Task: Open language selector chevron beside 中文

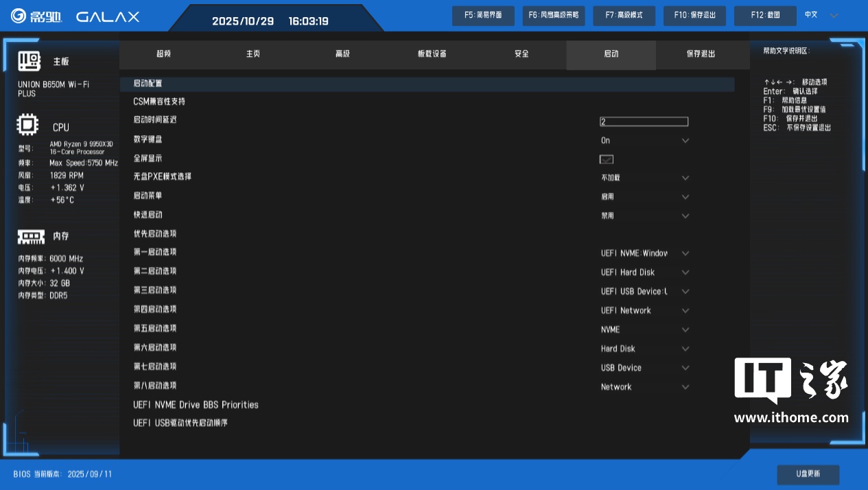Action: click(834, 15)
